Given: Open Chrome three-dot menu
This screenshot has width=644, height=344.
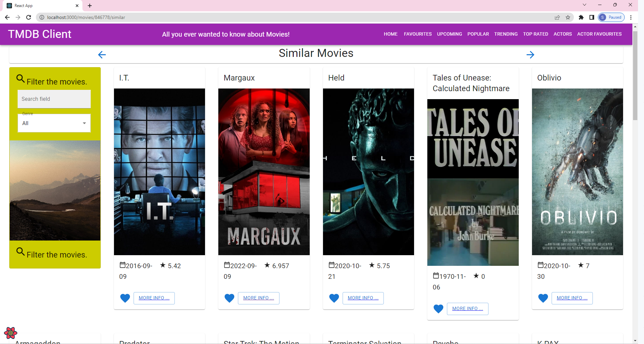Looking at the screenshot, I should coord(631,17).
